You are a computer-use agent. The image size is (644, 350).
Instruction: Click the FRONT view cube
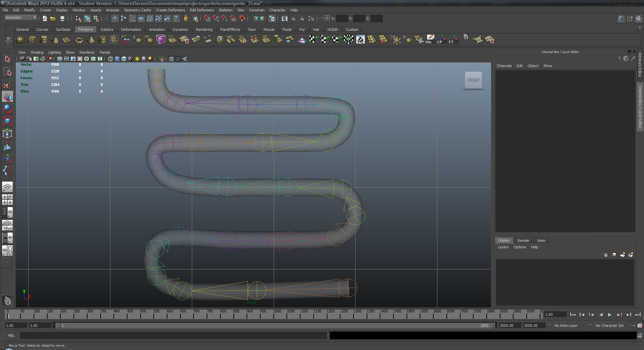(473, 80)
